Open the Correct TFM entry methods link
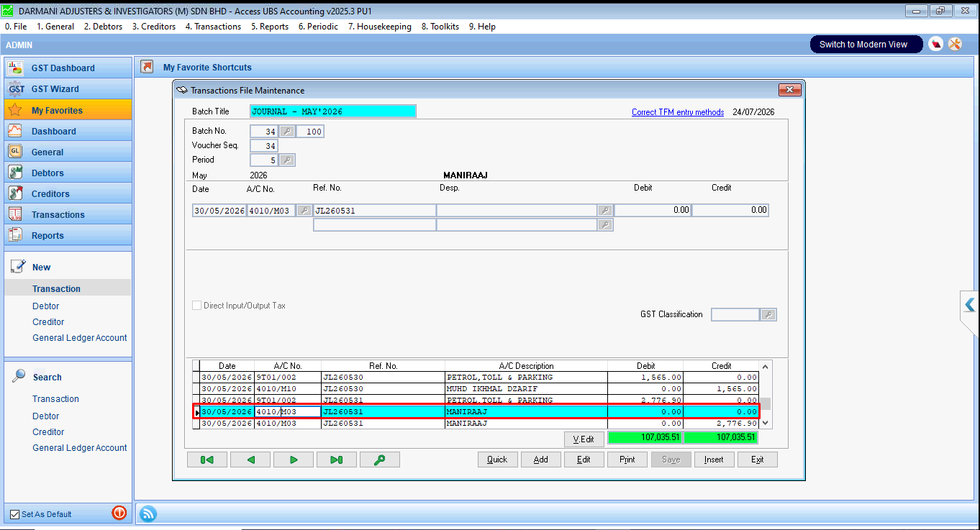Image resolution: width=980 pixels, height=530 pixels. click(x=678, y=112)
